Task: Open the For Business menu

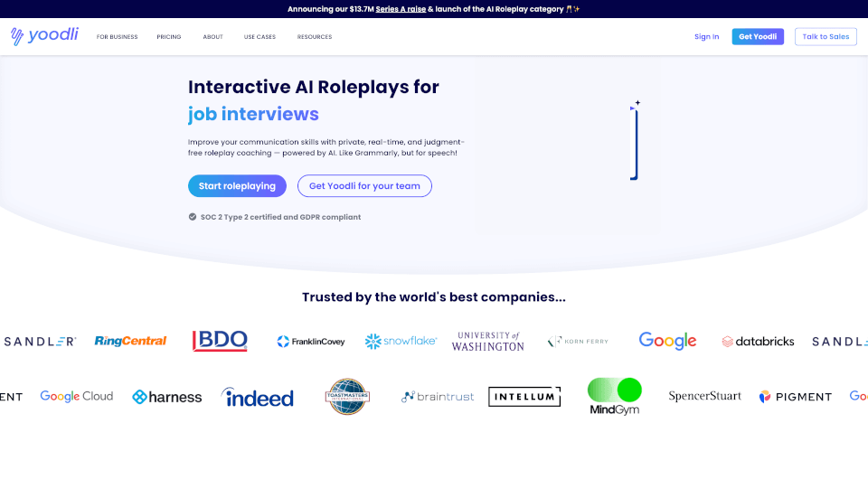Action: [117, 37]
